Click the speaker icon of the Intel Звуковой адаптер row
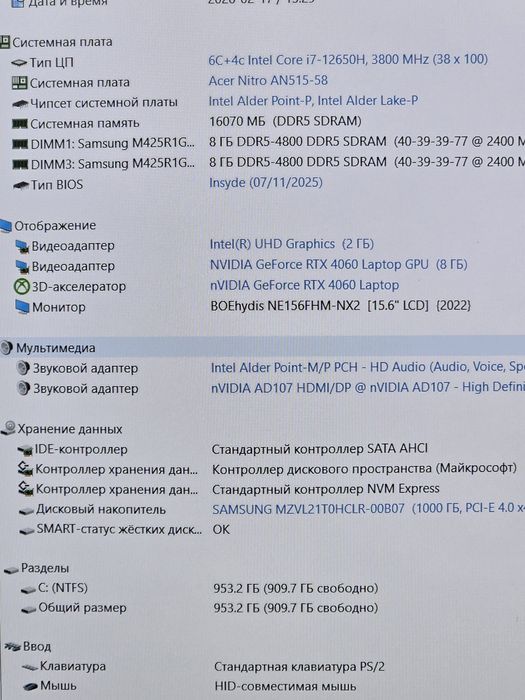 point(23,368)
